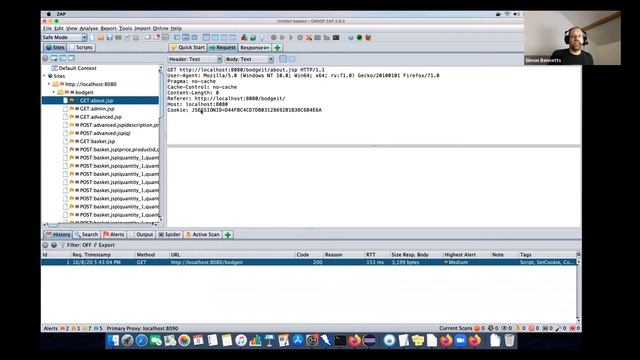Click the round green icon in toolbar
This screenshot has height=360, width=640.
(359, 38)
